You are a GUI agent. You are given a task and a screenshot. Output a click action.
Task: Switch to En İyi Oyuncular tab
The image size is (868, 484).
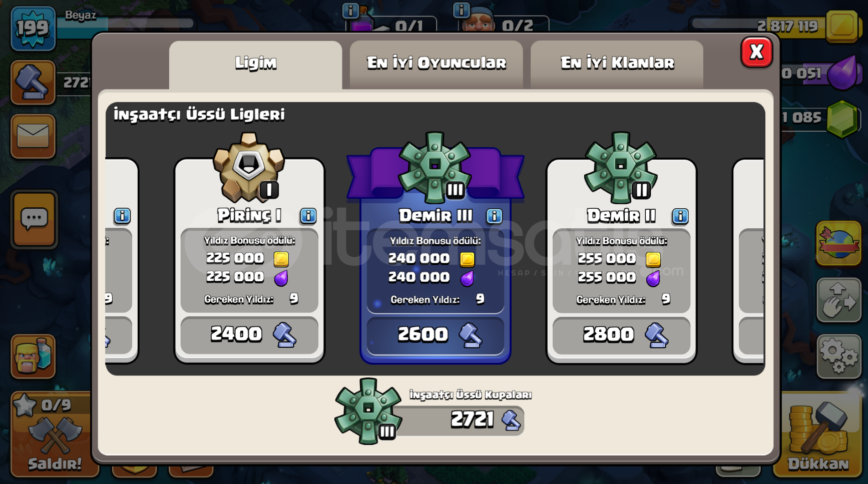coord(436,64)
